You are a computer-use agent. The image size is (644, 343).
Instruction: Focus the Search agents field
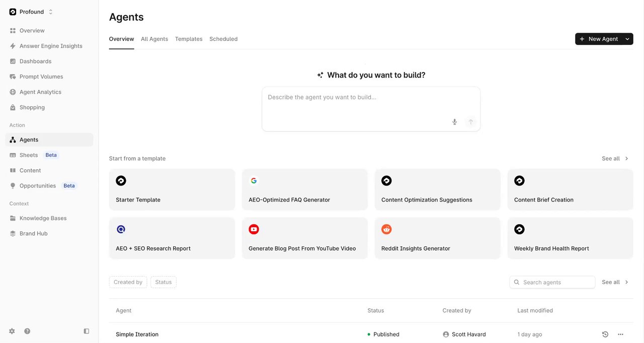pyautogui.click(x=552, y=282)
